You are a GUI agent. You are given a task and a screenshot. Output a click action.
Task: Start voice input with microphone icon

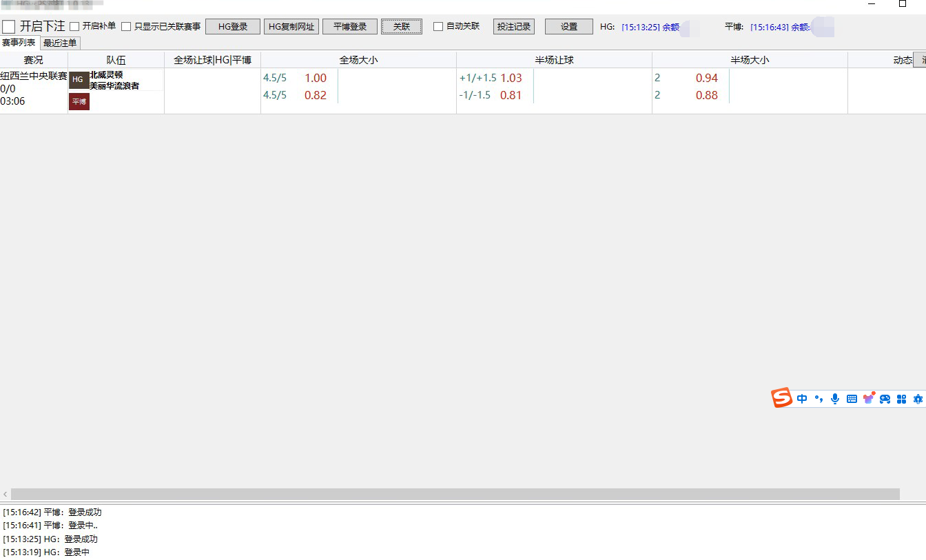[835, 399]
